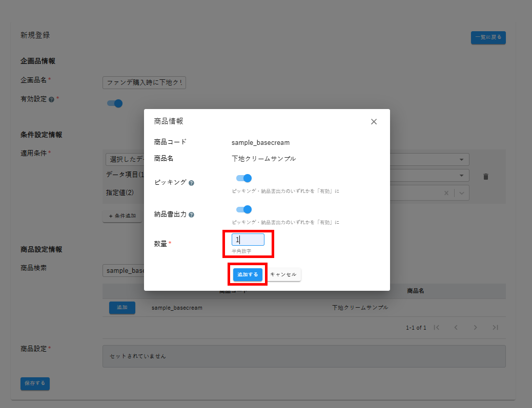Toggle the 有効設定 switch
The width and height of the screenshot is (532, 408).
click(x=115, y=103)
